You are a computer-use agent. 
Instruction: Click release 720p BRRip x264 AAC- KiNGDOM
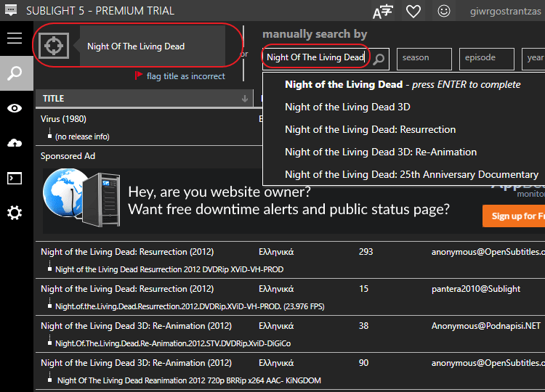(189, 380)
